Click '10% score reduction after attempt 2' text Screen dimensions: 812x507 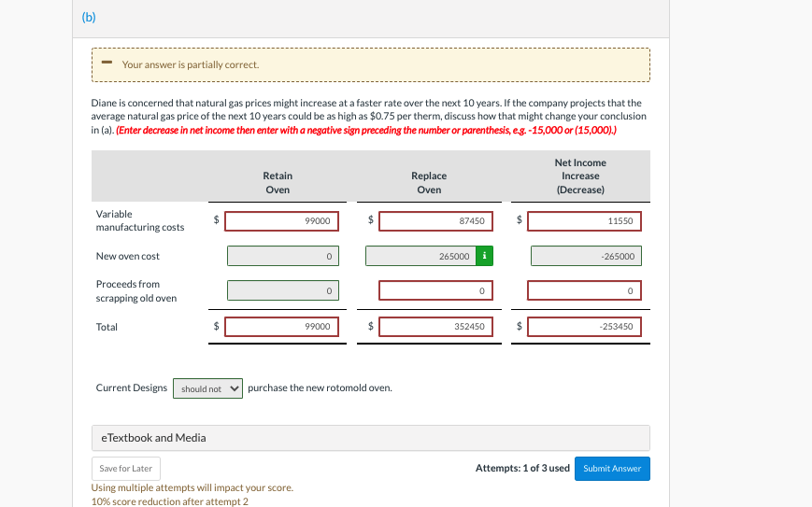pos(170,501)
